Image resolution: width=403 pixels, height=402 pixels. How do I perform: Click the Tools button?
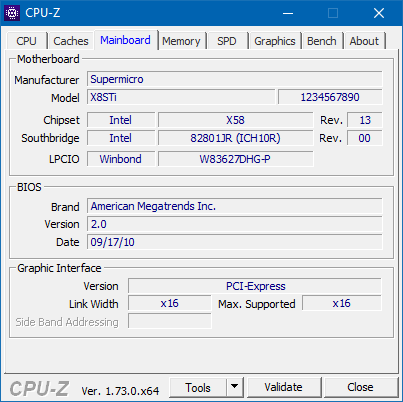(x=198, y=387)
